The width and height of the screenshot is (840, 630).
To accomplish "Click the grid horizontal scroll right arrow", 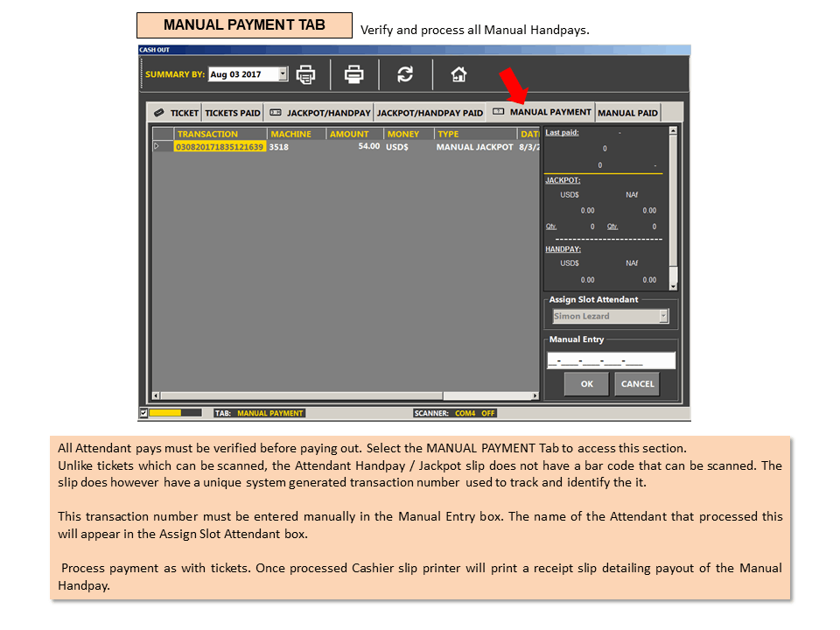I will 535,395.
